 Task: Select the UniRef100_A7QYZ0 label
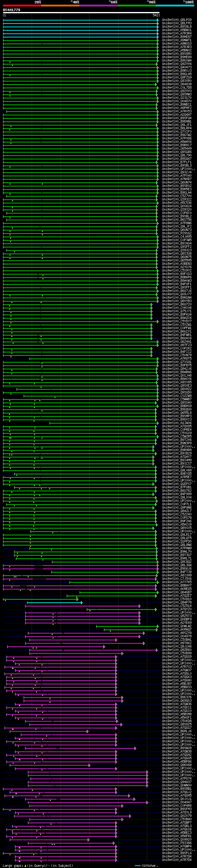pyautogui.click(x=177, y=609)
